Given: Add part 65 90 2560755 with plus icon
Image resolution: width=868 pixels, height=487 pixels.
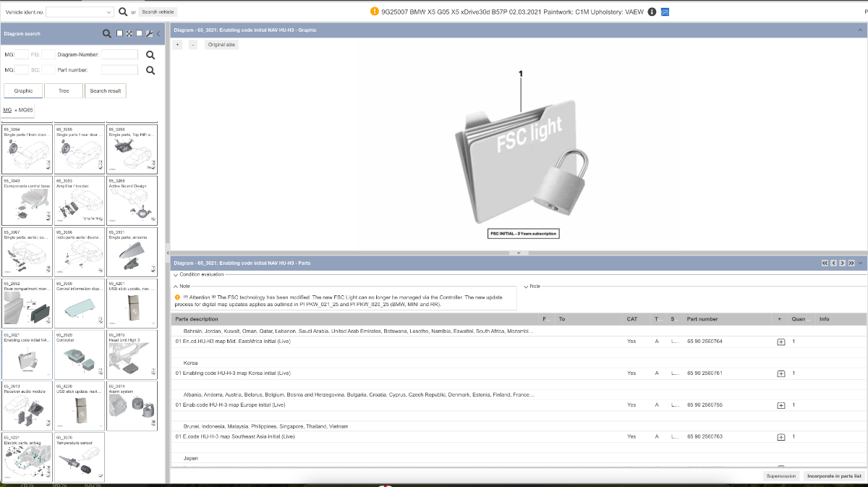Looking at the screenshot, I should pyautogui.click(x=781, y=405).
